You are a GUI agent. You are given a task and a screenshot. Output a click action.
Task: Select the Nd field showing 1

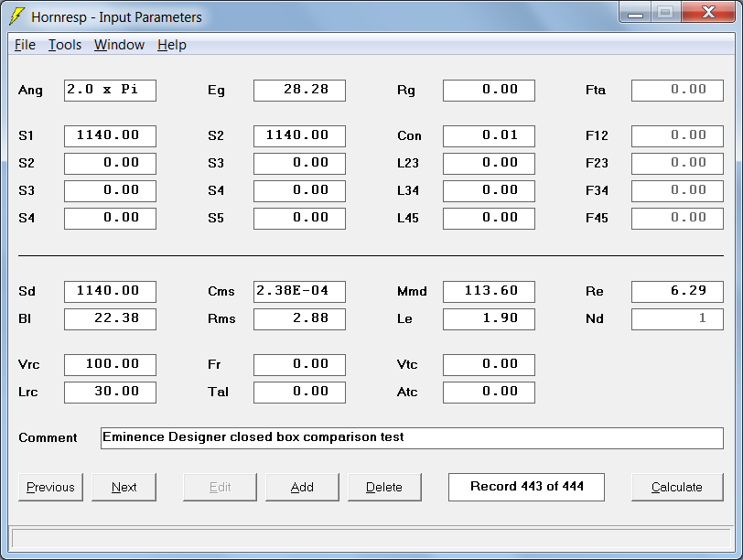tap(677, 318)
